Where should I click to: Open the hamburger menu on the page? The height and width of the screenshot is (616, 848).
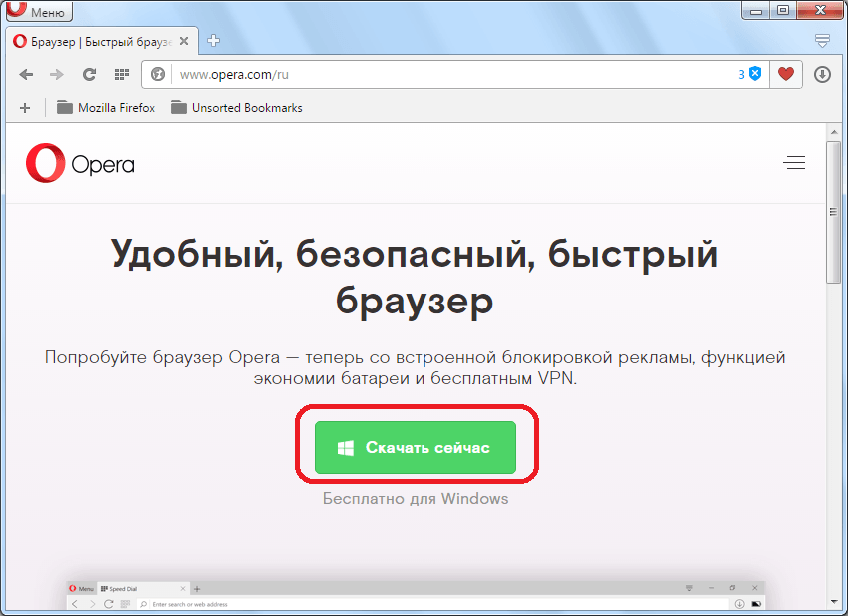click(794, 162)
